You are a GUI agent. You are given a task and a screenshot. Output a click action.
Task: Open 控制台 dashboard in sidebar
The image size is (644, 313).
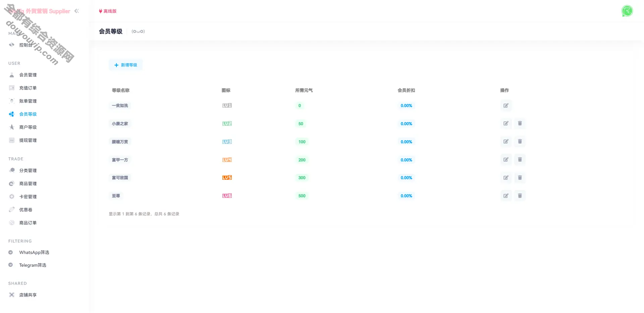pyautogui.click(x=25, y=45)
